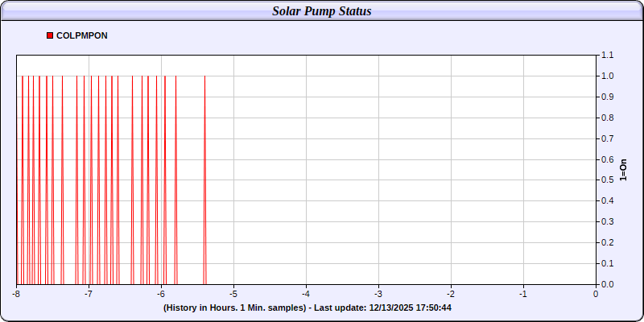This screenshot has height=322, width=644.
Task: Click the -8 label on the x-axis
Action: click(15, 295)
